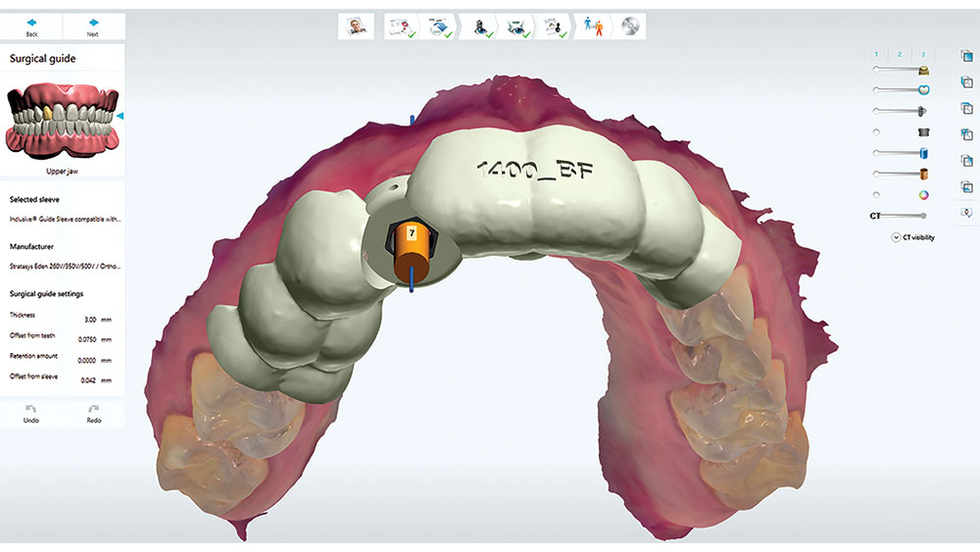Screen dimensions: 980x552
Task: Open the data import step with blue arrow
Action: pos(439,26)
